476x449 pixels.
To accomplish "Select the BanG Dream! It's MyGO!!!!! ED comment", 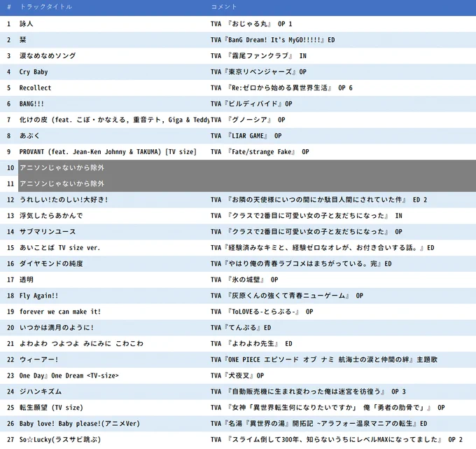I will pyautogui.click(x=272, y=40).
